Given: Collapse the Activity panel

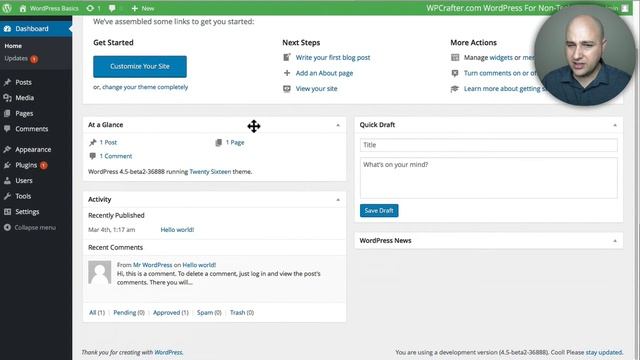Looking at the screenshot, I should [x=338, y=200].
